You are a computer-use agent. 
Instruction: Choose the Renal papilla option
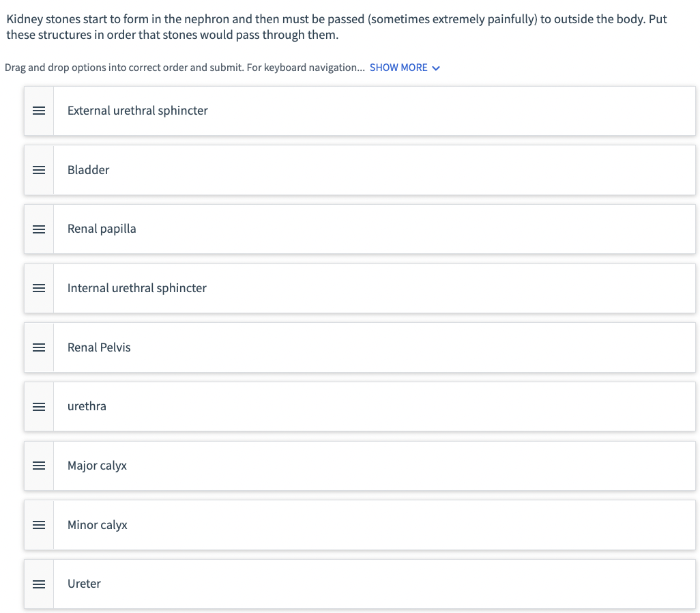360,229
